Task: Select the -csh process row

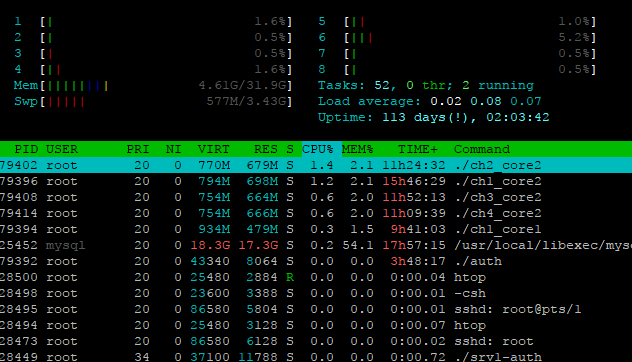Action: pos(316,293)
